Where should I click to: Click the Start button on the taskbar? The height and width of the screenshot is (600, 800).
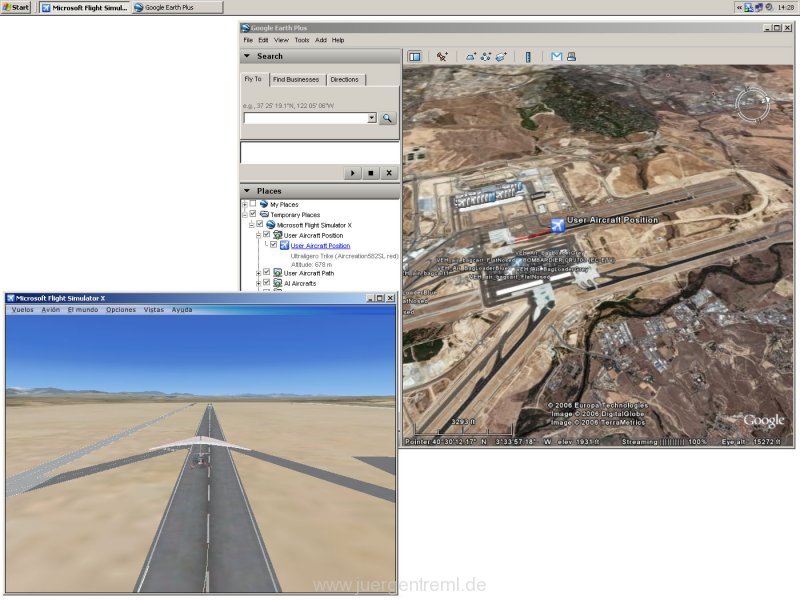click(x=16, y=7)
